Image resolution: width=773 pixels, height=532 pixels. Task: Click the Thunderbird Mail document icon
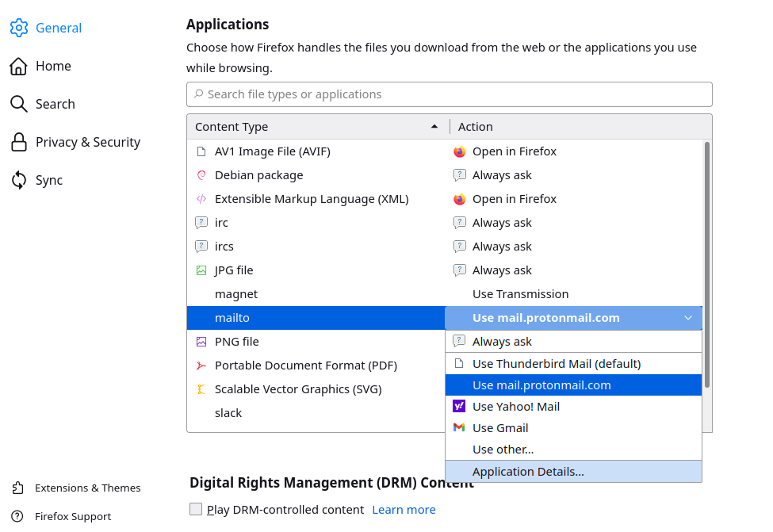pyautogui.click(x=459, y=363)
